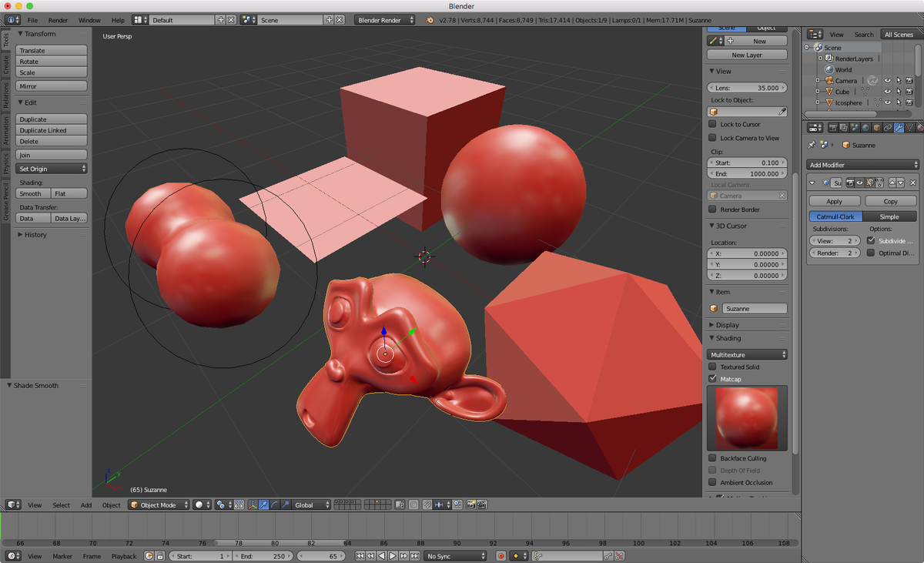Toggle modifier display in edit mode icon
The width and height of the screenshot is (924, 563).
pyautogui.click(x=870, y=183)
